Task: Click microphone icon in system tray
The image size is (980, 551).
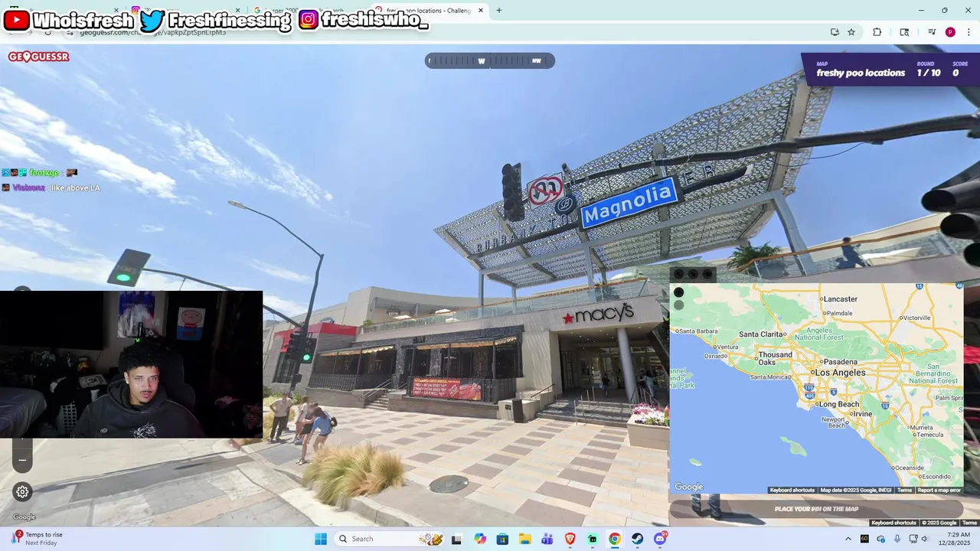Action: click(x=897, y=539)
